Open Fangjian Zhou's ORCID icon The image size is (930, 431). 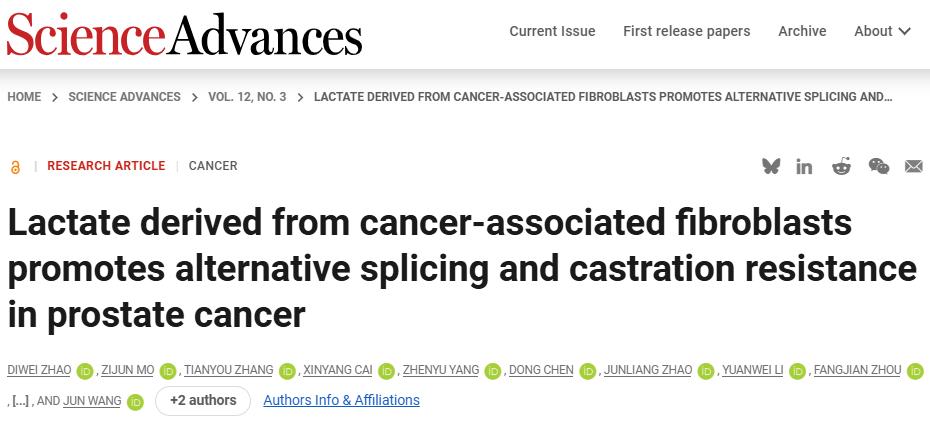(x=915, y=371)
